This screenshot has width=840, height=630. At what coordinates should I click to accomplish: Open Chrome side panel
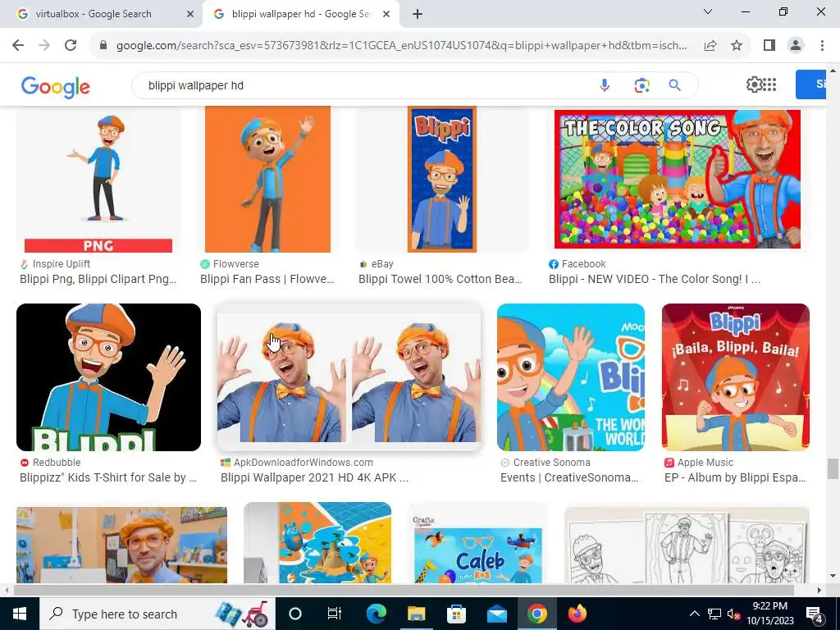point(769,46)
